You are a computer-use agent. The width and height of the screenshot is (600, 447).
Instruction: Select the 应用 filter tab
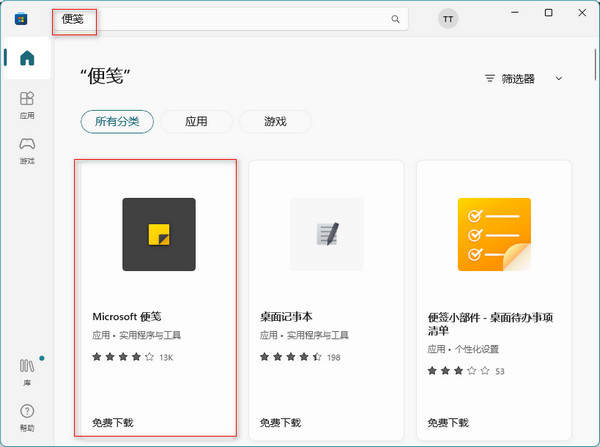tap(196, 122)
